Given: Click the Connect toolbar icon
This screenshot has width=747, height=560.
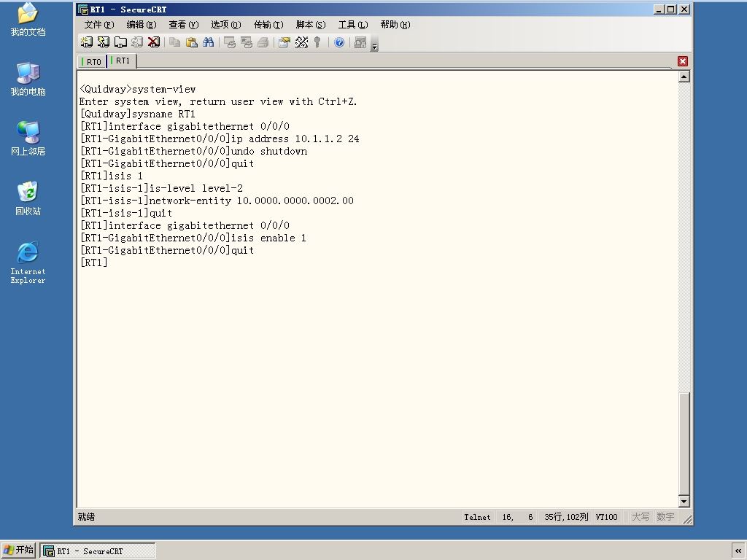Looking at the screenshot, I should (86, 42).
